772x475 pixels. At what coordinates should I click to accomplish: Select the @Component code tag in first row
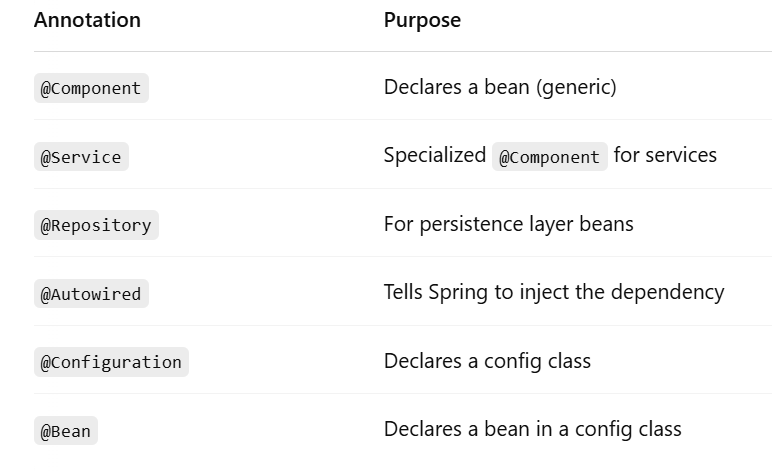tap(91, 88)
